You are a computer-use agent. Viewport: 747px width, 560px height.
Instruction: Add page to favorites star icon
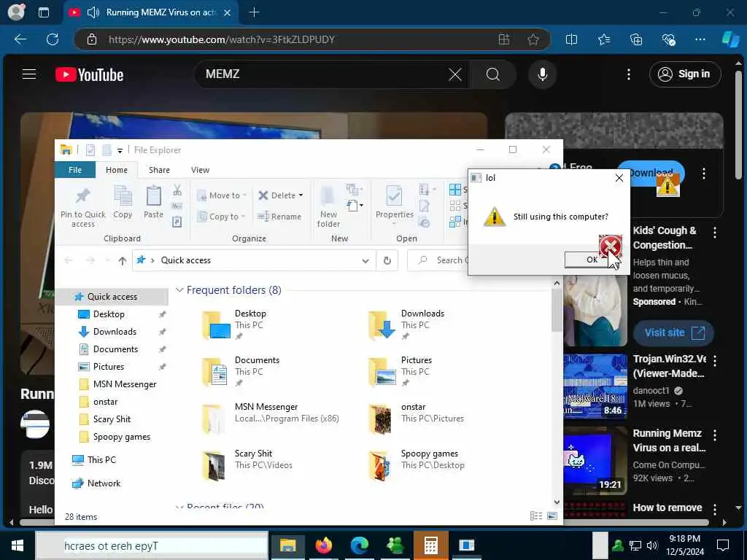533,39
